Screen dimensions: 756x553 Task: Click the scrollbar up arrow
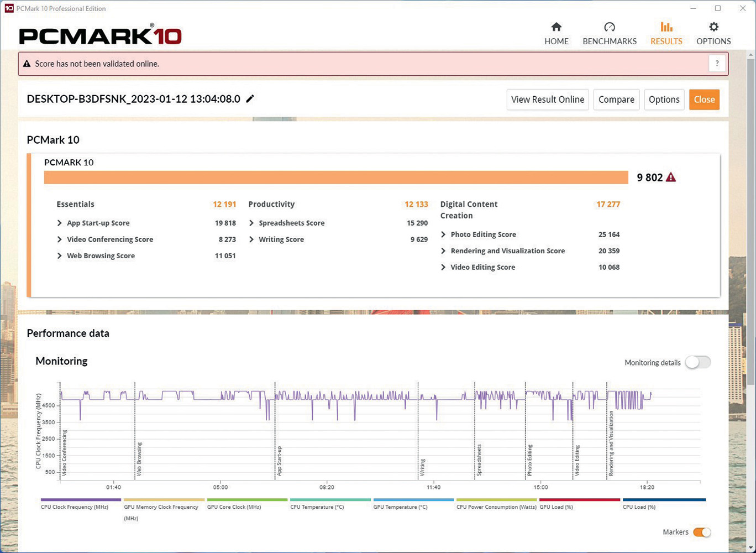coord(750,55)
